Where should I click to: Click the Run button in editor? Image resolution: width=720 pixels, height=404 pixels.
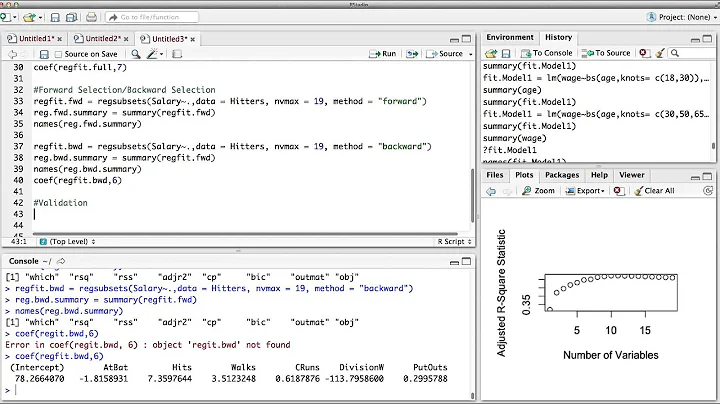coord(382,54)
